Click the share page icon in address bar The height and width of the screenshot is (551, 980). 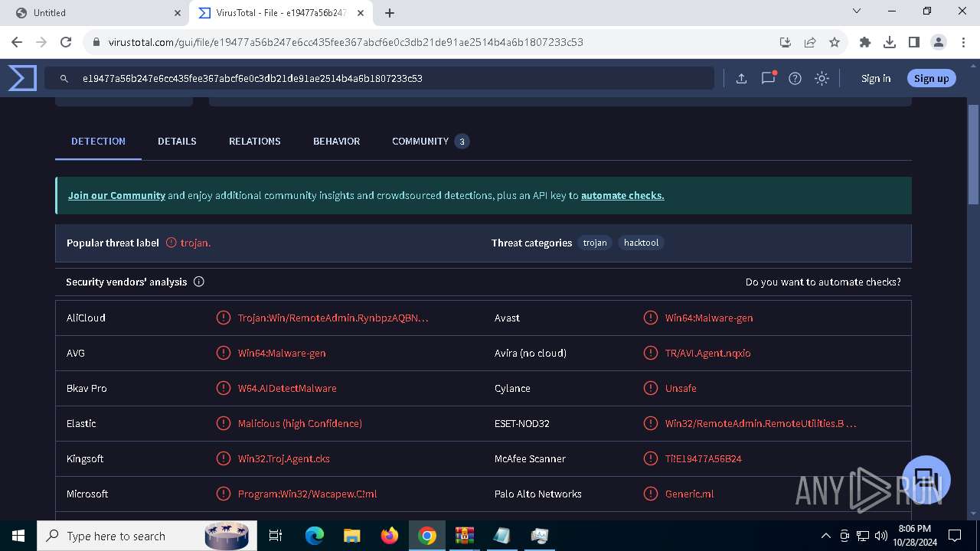pos(810,42)
